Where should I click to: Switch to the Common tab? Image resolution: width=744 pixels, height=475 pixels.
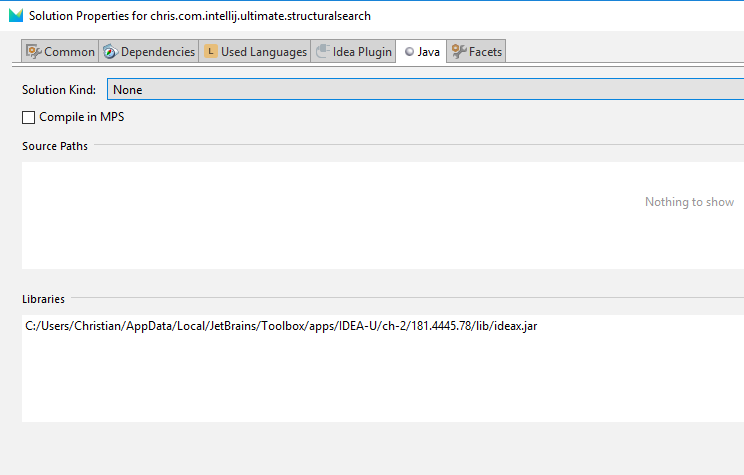coord(69,52)
